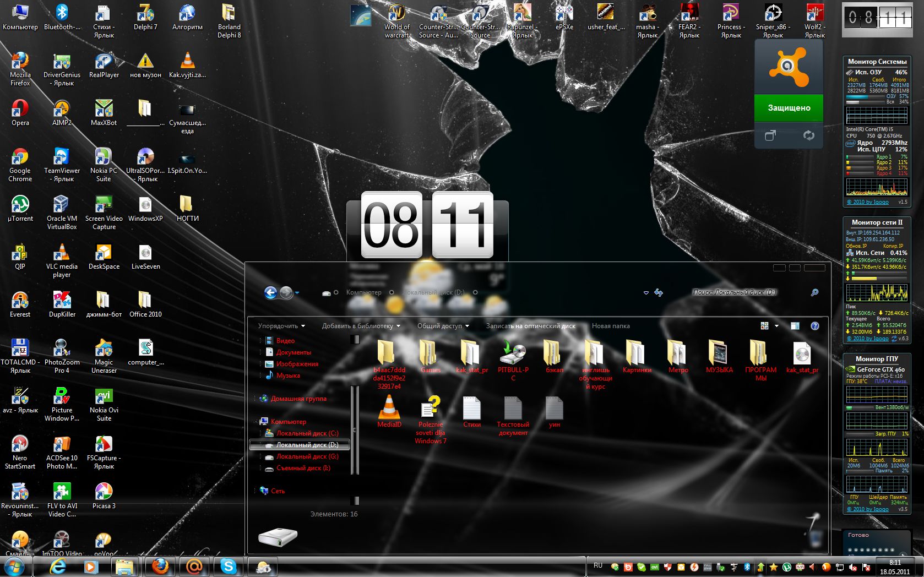Open the Google Chrome desktop icon

(x=20, y=158)
